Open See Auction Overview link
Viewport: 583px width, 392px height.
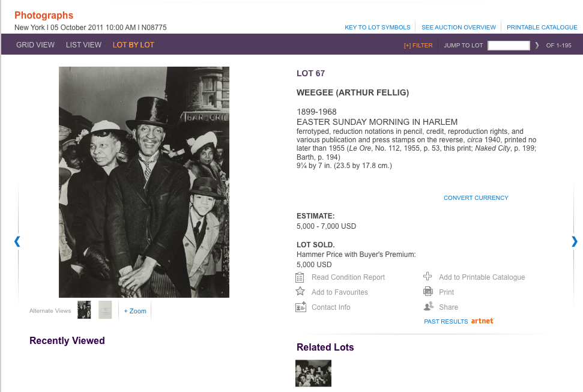pyautogui.click(x=459, y=27)
